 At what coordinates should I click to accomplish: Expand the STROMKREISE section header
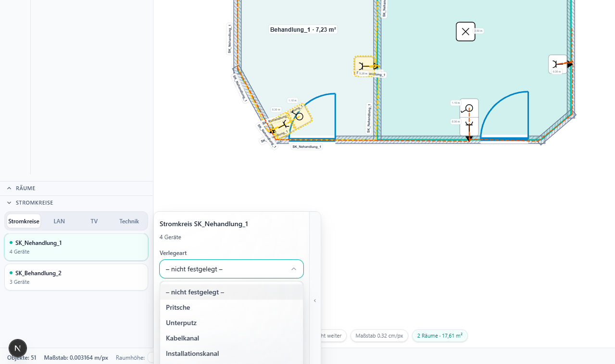tap(76, 203)
